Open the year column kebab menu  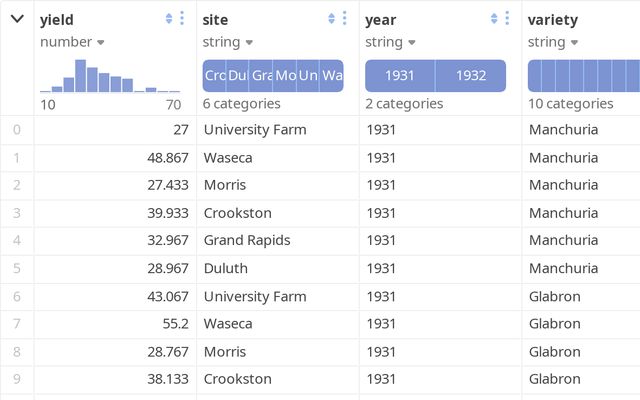[x=508, y=19]
